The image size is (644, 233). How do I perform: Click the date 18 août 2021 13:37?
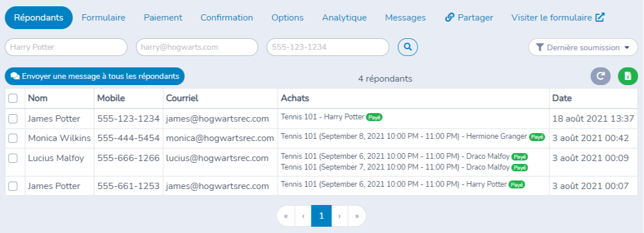point(593,119)
